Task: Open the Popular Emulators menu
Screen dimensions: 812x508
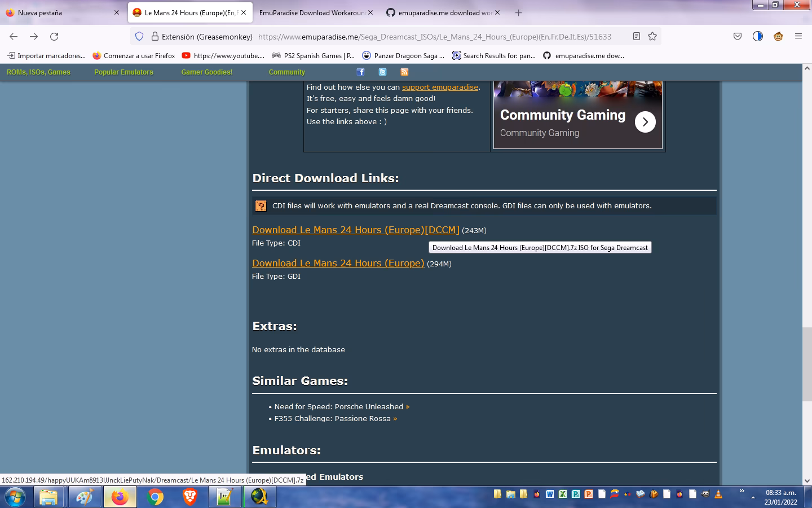Action: 123,72
